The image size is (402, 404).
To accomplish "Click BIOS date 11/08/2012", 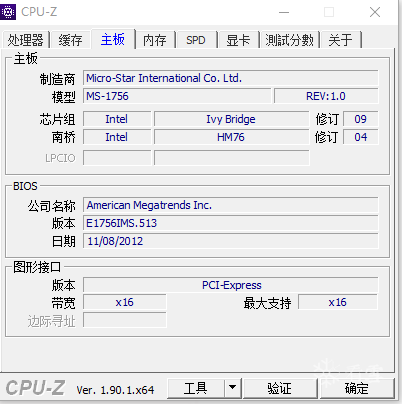I will click(x=231, y=241).
